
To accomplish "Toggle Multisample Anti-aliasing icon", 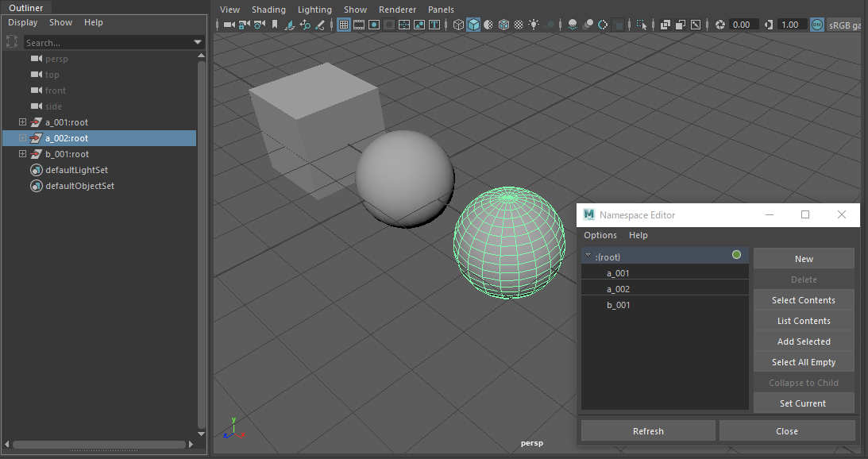I will point(603,25).
